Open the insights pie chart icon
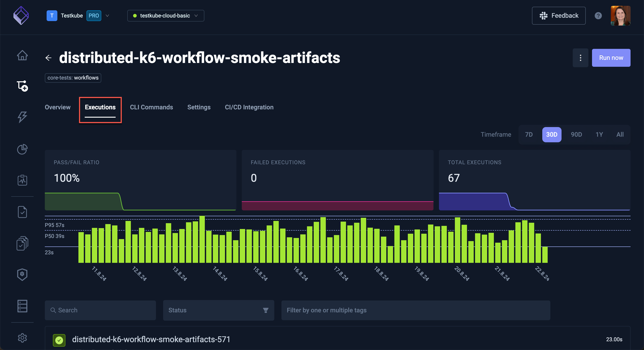The image size is (644, 350). click(22, 149)
